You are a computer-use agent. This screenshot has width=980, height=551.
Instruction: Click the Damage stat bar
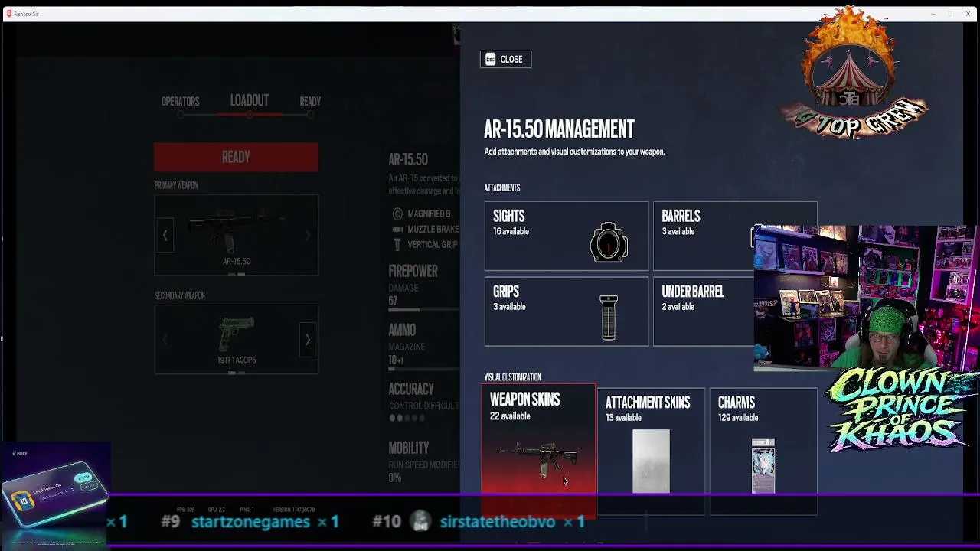pos(423,310)
